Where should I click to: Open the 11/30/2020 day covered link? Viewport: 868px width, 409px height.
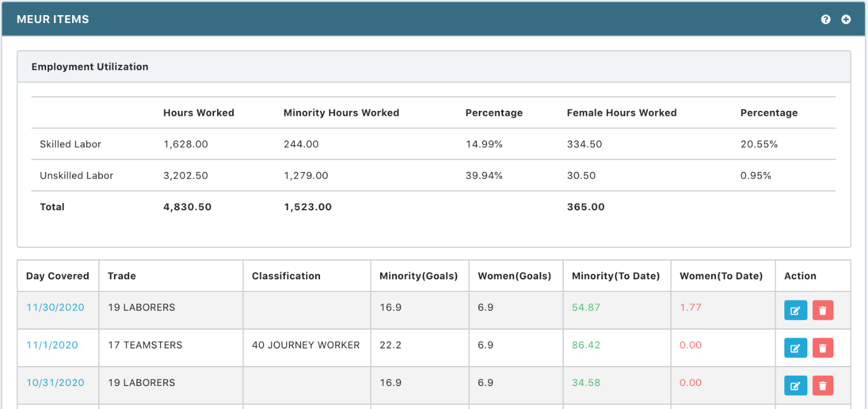point(55,307)
